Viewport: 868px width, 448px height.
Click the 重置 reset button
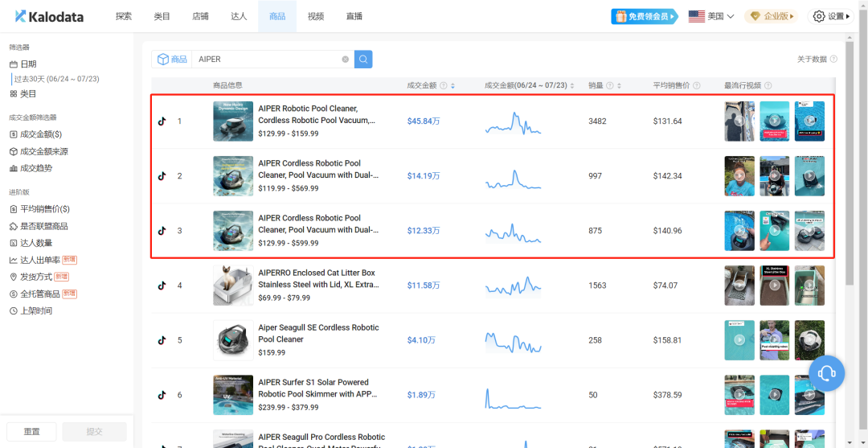point(31,432)
